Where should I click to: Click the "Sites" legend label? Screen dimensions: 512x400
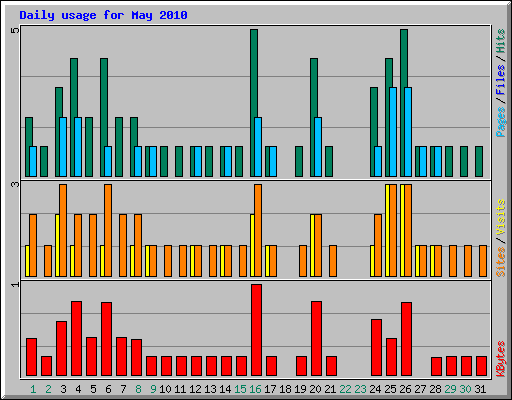point(500,262)
